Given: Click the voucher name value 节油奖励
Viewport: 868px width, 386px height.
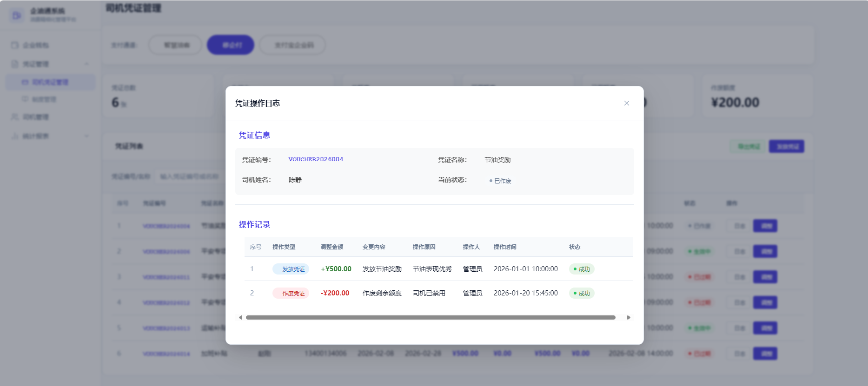Looking at the screenshot, I should click(x=497, y=160).
